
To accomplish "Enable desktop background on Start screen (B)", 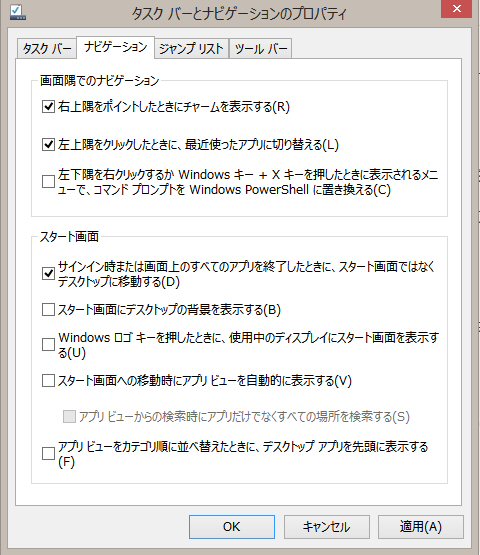I will (x=48, y=310).
